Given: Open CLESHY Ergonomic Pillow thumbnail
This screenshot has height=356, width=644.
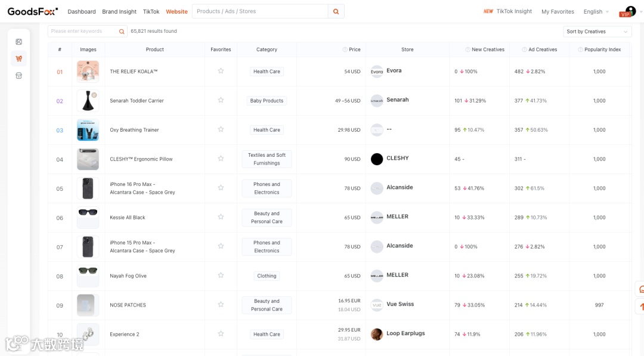Looking at the screenshot, I should (88, 159).
